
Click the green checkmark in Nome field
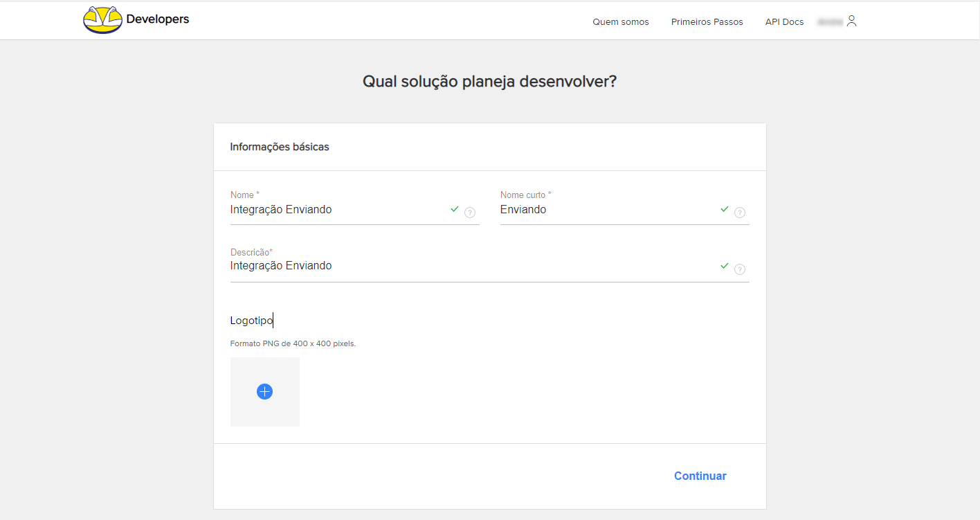coord(455,208)
